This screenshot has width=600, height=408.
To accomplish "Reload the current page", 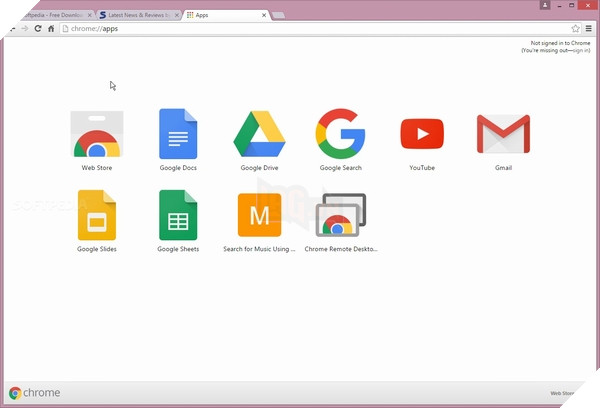I will click(38, 28).
